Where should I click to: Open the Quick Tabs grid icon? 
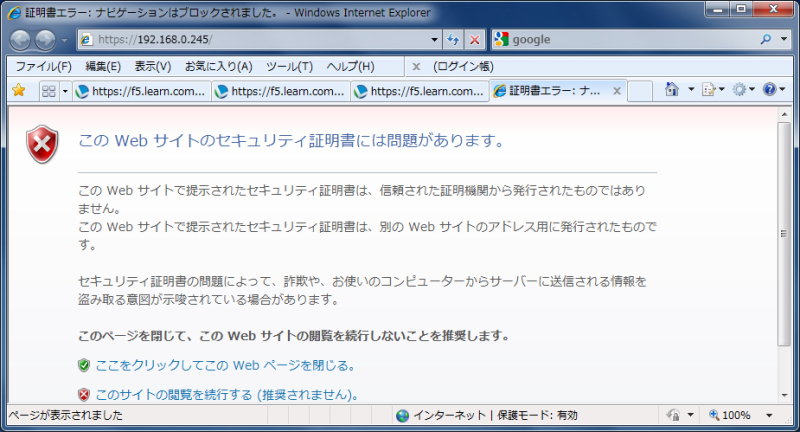pos(47,91)
